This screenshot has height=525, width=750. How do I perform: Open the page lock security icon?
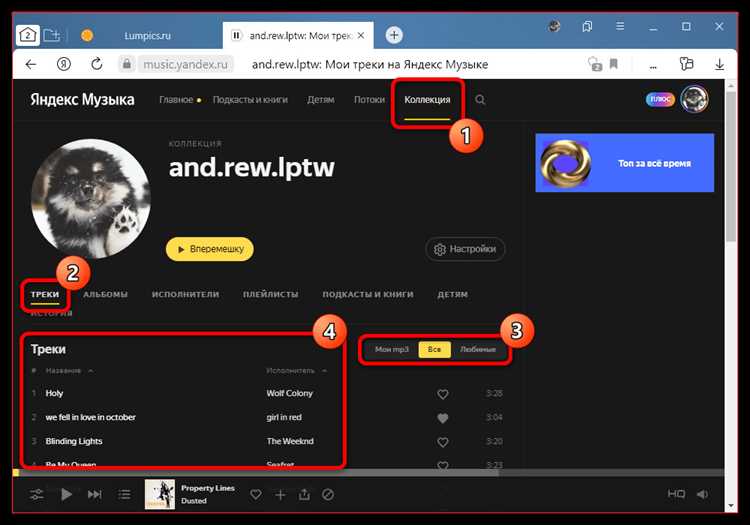(126, 64)
